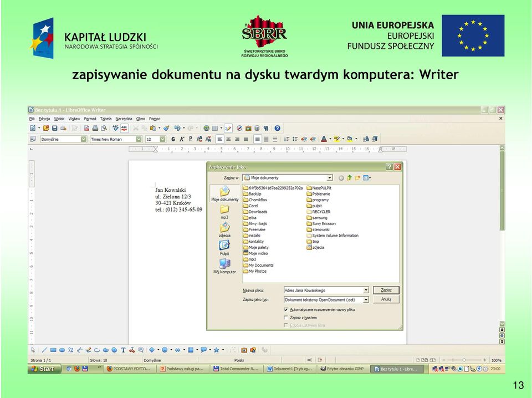
Task: Click the Zapisz button in save dialog
Action: [386, 290]
